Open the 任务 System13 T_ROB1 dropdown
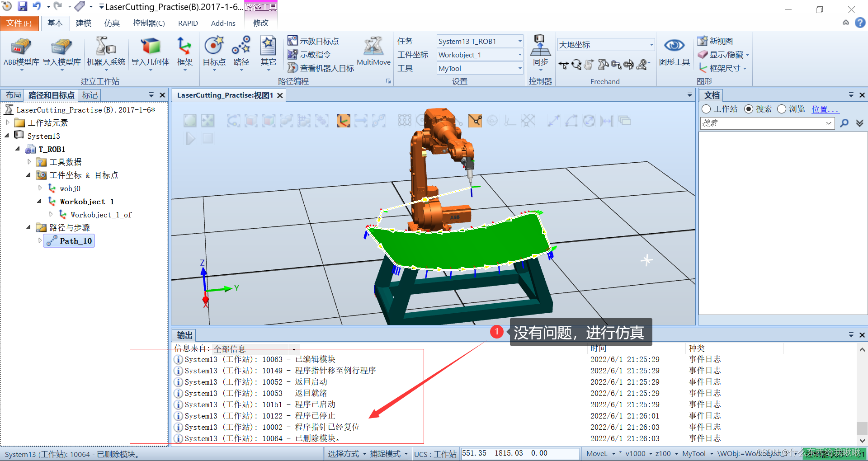Image resolution: width=868 pixels, height=461 pixels. click(x=480, y=41)
